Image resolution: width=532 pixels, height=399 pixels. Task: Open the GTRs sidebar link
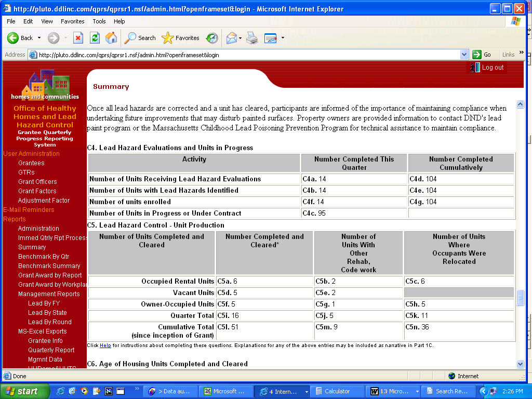point(26,172)
